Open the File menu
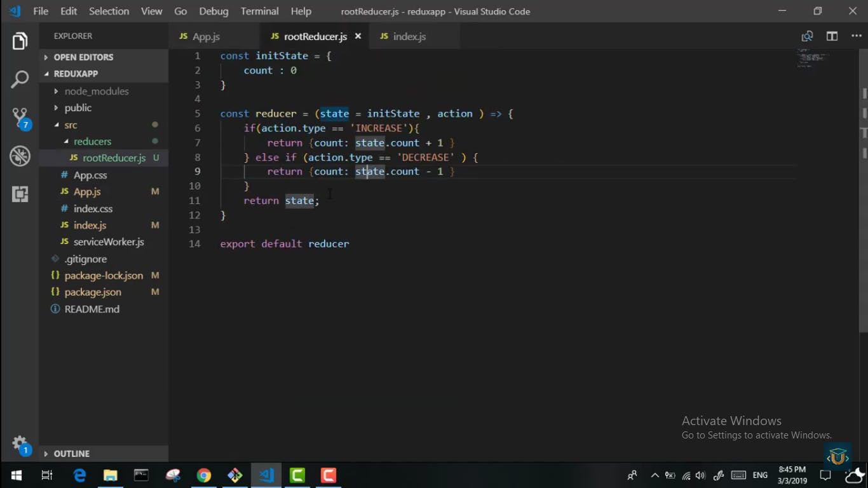Image resolution: width=868 pixels, height=488 pixels. pyautogui.click(x=41, y=11)
